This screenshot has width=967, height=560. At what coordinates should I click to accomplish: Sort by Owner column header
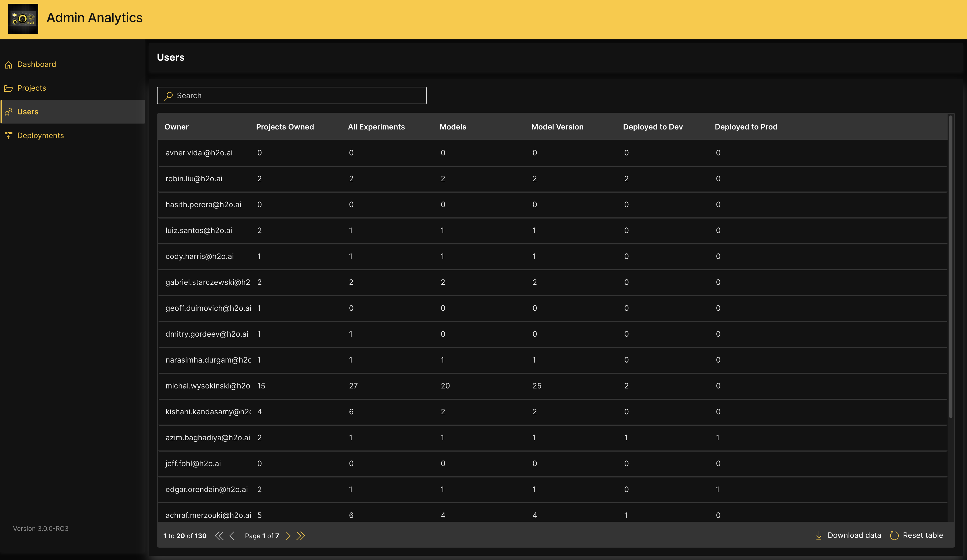tap(176, 127)
